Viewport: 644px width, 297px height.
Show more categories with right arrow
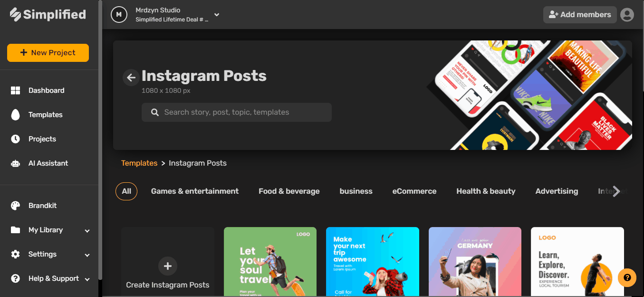tap(616, 191)
